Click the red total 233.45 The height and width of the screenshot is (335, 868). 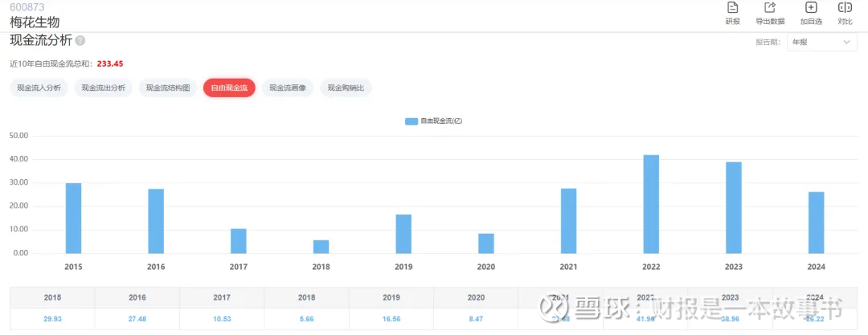click(x=110, y=63)
